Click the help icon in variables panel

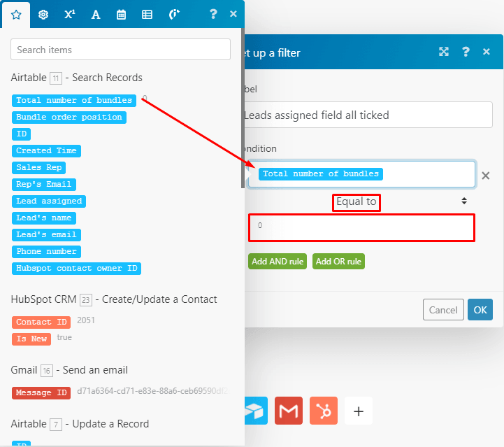tap(213, 14)
